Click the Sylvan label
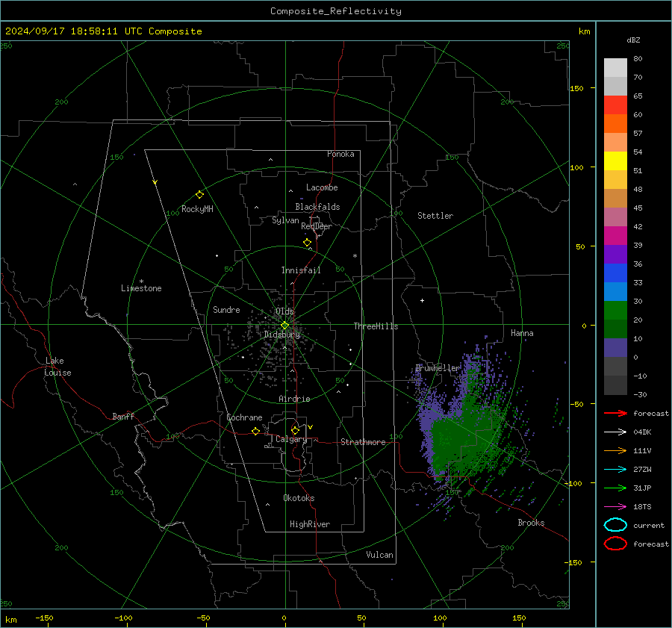Viewport: 672px width, 628px height. click(285, 220)
